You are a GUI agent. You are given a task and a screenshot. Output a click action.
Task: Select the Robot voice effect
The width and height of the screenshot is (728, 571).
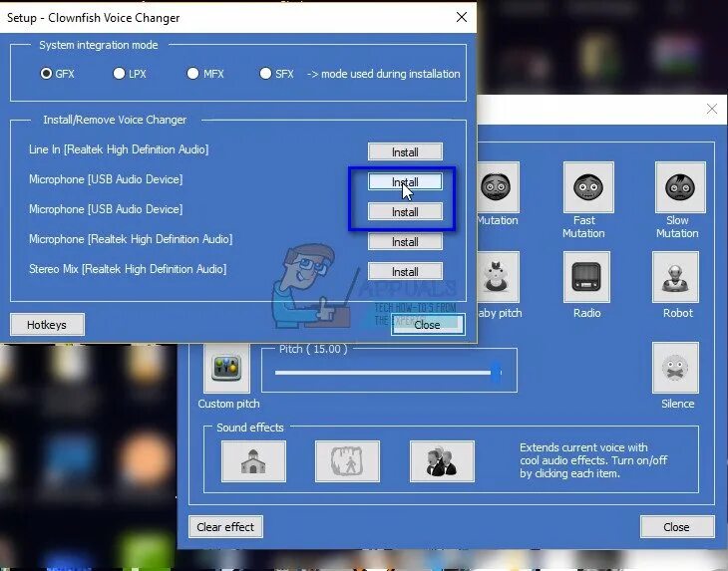pyautogui.click(x=675, y=277)
